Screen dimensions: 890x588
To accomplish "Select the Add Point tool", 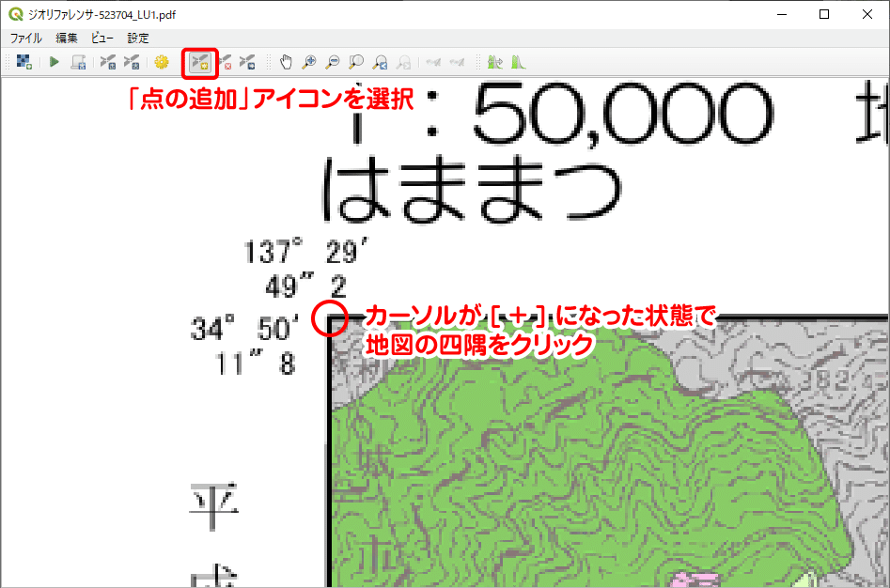I will click(199, 62).
